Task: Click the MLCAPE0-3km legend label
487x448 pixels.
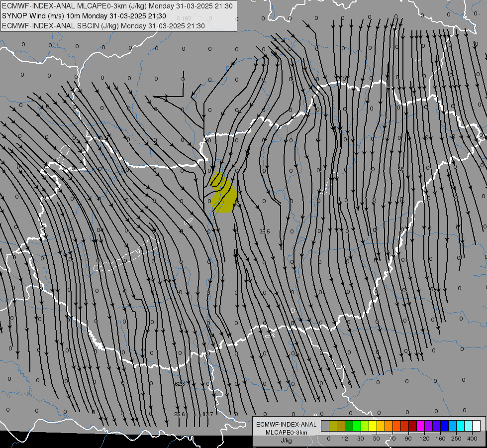Action: [x=287, y=433]
